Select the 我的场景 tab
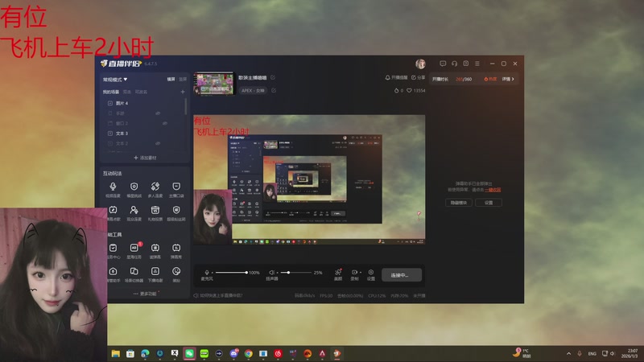 click(111, 92)
